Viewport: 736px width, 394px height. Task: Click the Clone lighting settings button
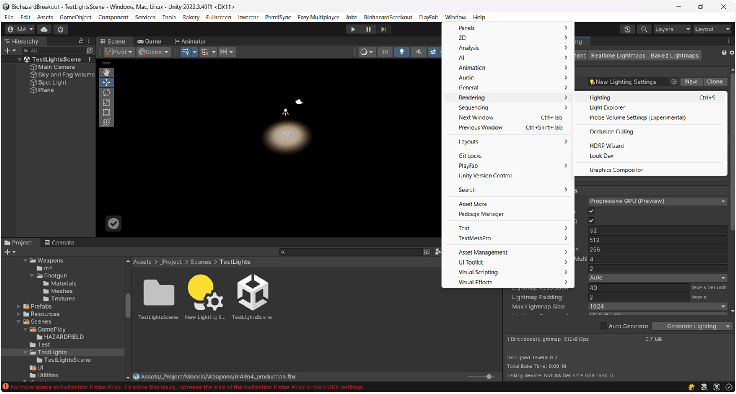(x=714, y=82)
